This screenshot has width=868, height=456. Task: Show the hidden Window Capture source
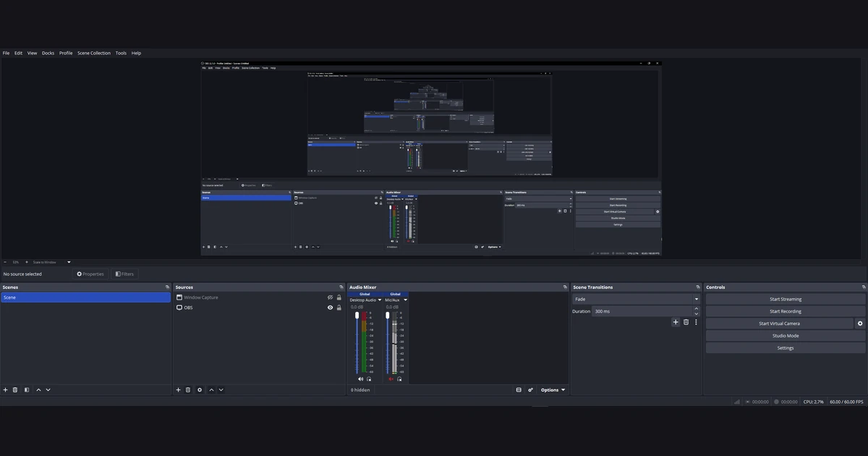pos(330,297)
